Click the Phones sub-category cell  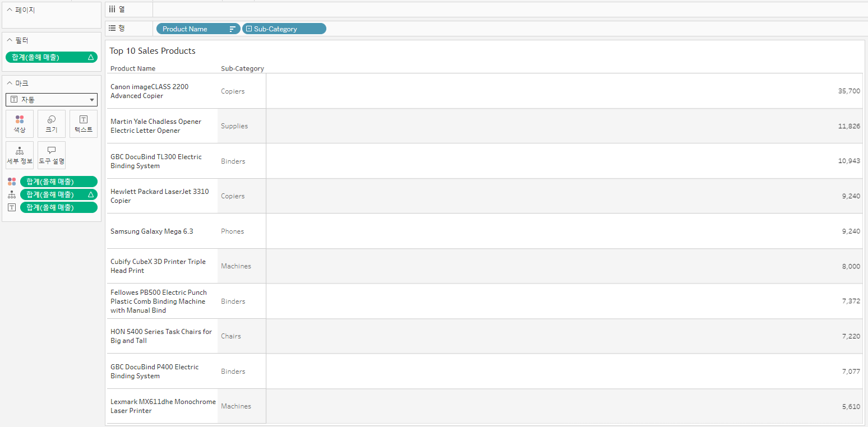pyautogui.click(x=233, y=231)
